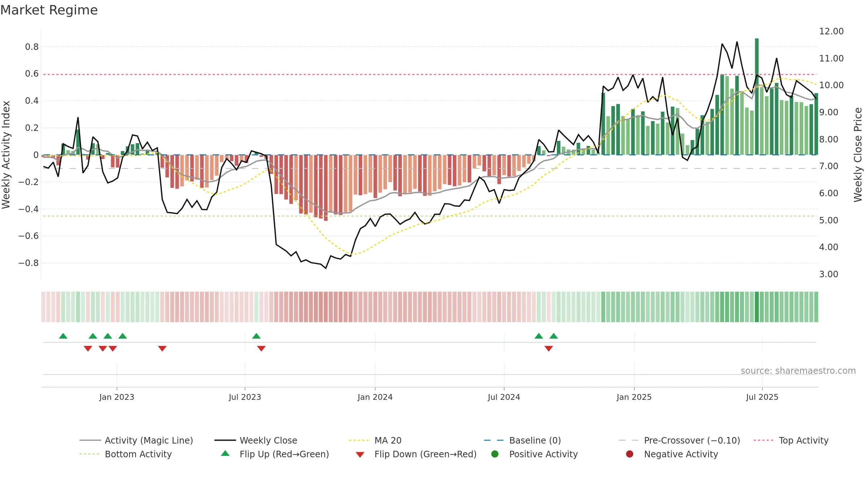
Task: Click the Weekly Activity Index axis title
Action: [x=6, y=155]
